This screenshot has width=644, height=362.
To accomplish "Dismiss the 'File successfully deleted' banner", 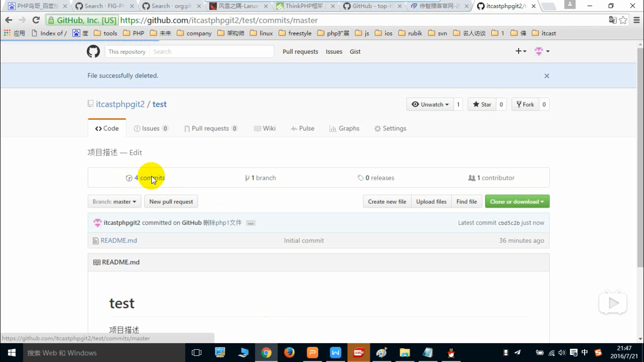I will coord(547,76).
